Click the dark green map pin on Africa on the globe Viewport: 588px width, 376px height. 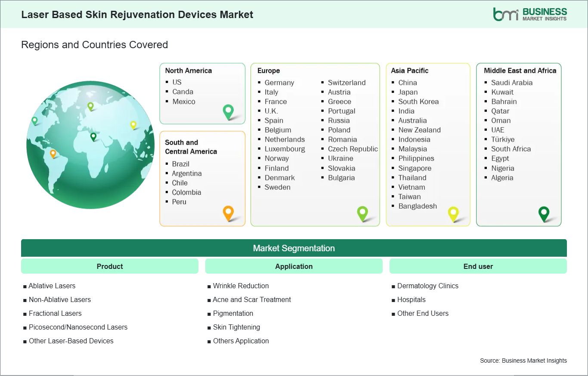coord(93,137)
